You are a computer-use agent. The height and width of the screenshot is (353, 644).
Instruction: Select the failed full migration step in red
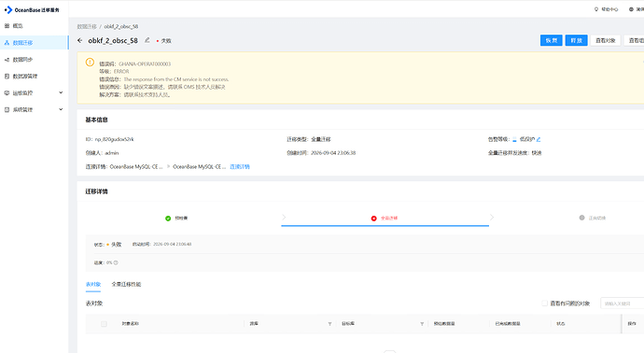pyautogui.click(x=385, y=219)
